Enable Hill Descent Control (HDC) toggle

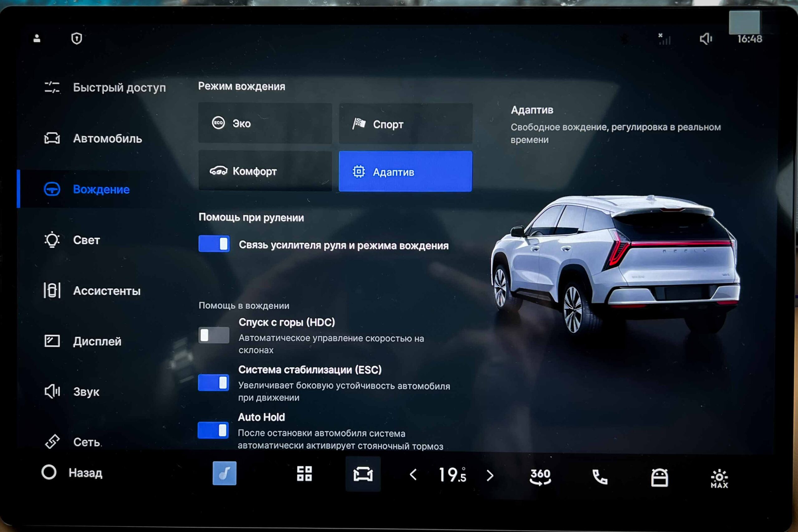tap(214, 335)
